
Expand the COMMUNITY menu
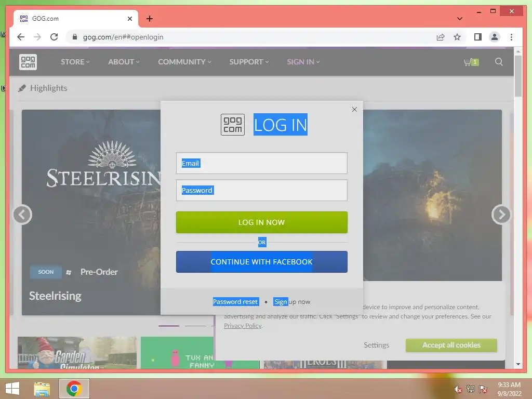coord(184,62)
